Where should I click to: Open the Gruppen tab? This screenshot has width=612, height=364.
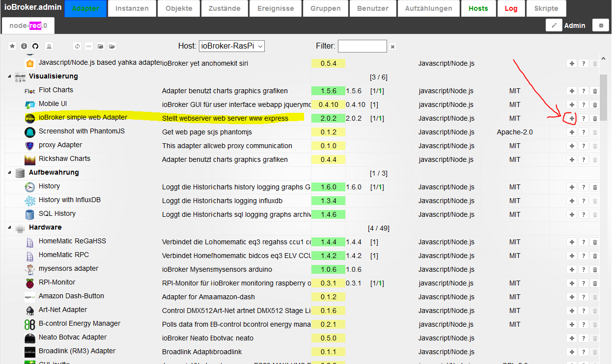tap(326, 8)
